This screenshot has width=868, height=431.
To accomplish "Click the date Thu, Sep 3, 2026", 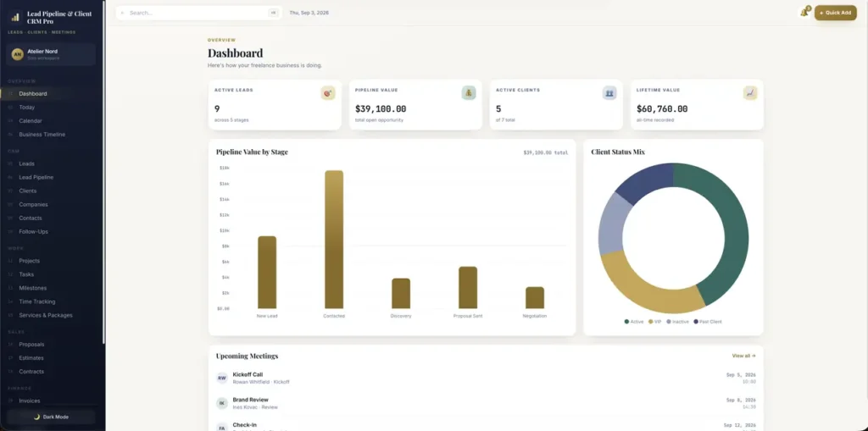I will pyautogui.click(x=309, y=13).
